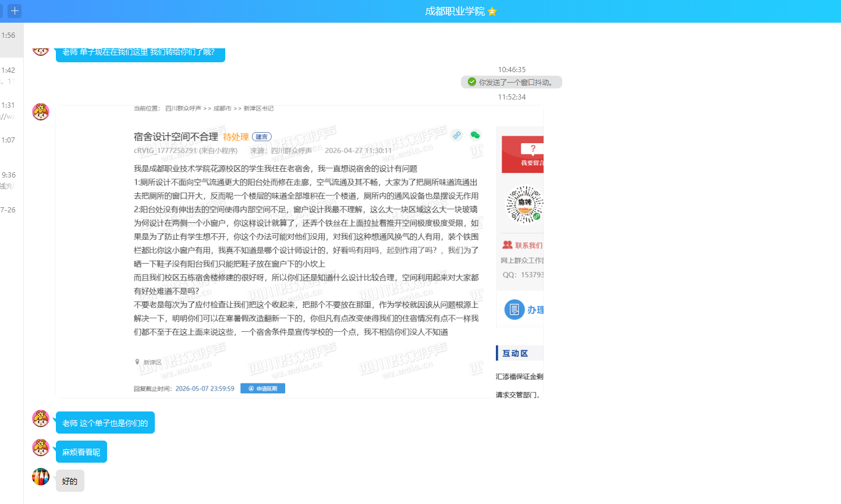Click the QR code in the screenshot
The width and height of the screenshot is (841, 504).
click(x=524, y=205)
